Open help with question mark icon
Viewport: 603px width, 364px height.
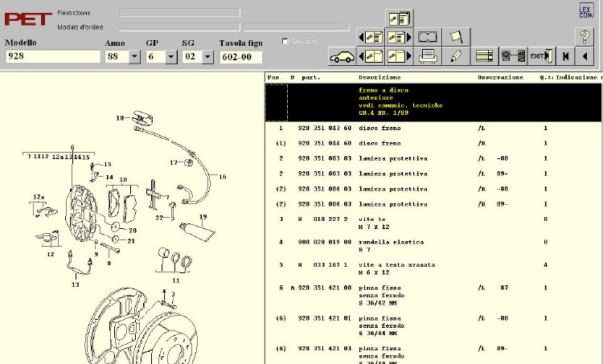(x=585, y=37)
